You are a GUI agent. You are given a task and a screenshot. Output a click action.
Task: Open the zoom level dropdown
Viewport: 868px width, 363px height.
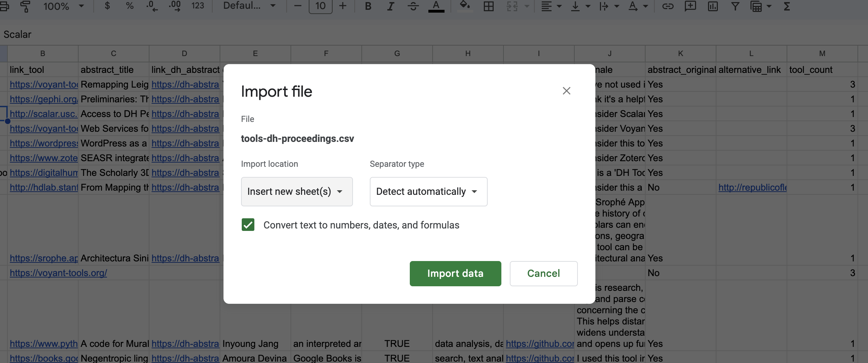click(64, 6)
